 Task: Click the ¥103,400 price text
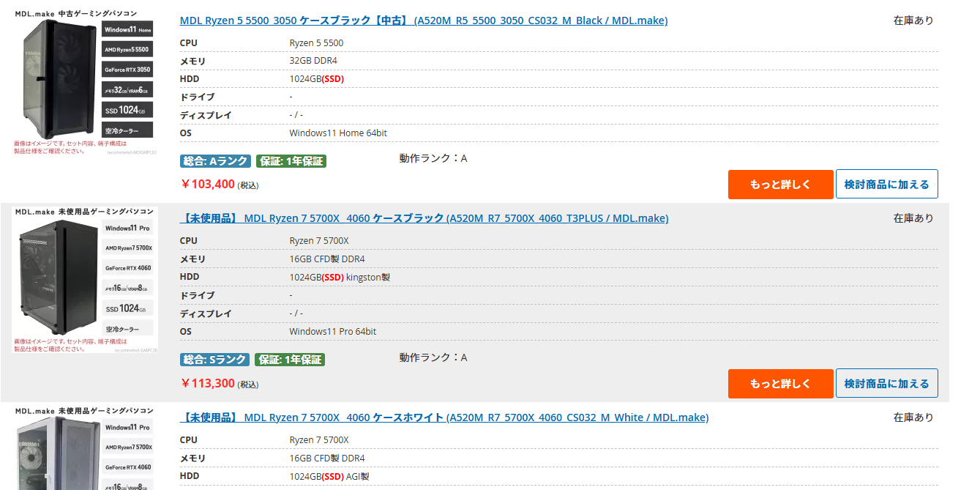[x=208, y=184]
